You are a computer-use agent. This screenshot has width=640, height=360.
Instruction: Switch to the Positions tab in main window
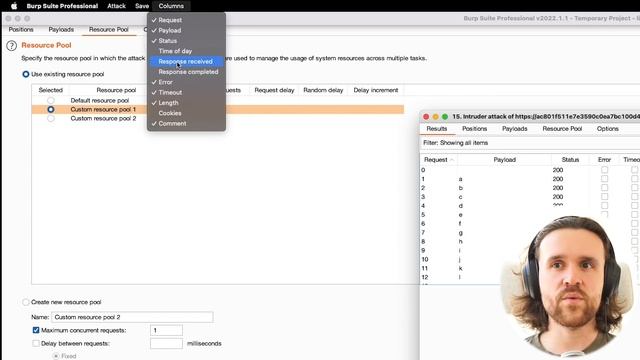pyautogui.click(x=21, y=29)
